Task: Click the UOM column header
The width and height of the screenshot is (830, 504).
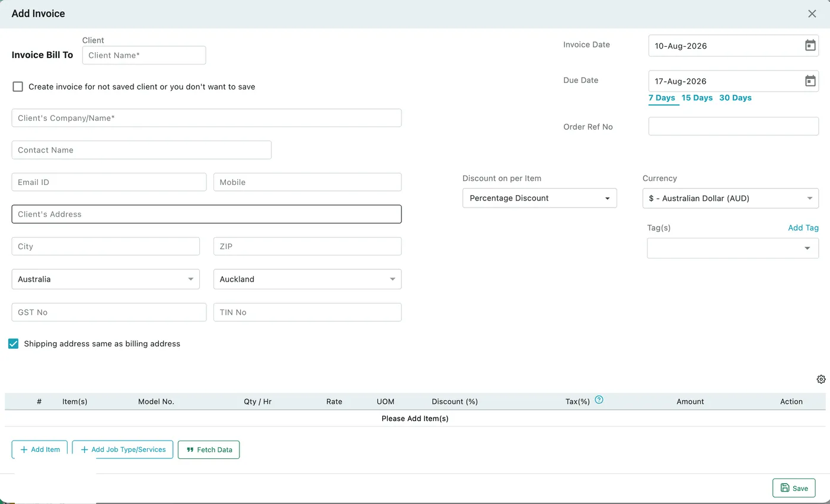Action: click(x=385, y=401)
